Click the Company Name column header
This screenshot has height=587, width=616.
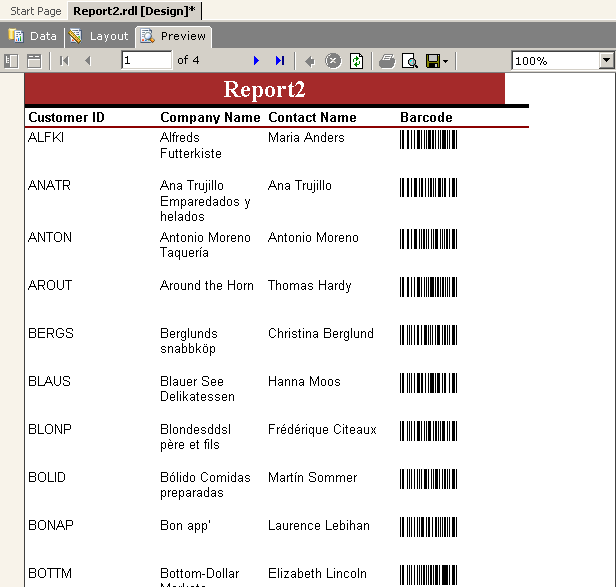pyautogui.click(x=210, y=117)
